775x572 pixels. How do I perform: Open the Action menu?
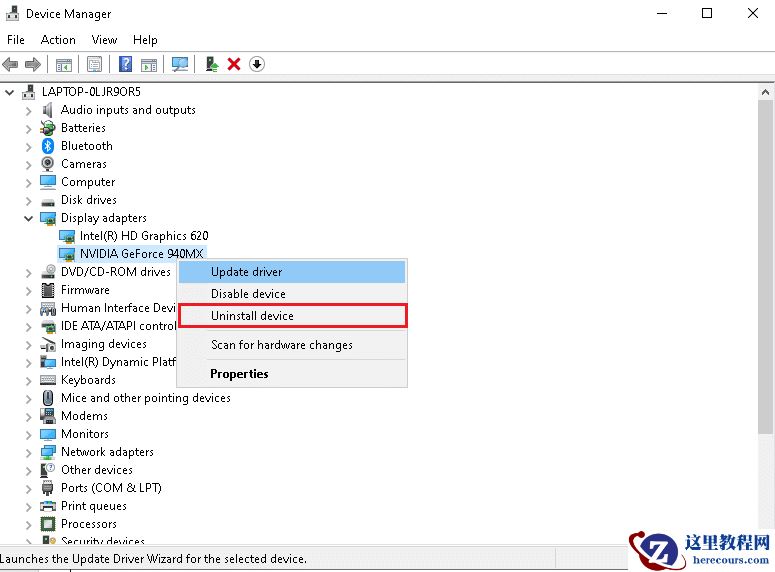pos(58,40)
